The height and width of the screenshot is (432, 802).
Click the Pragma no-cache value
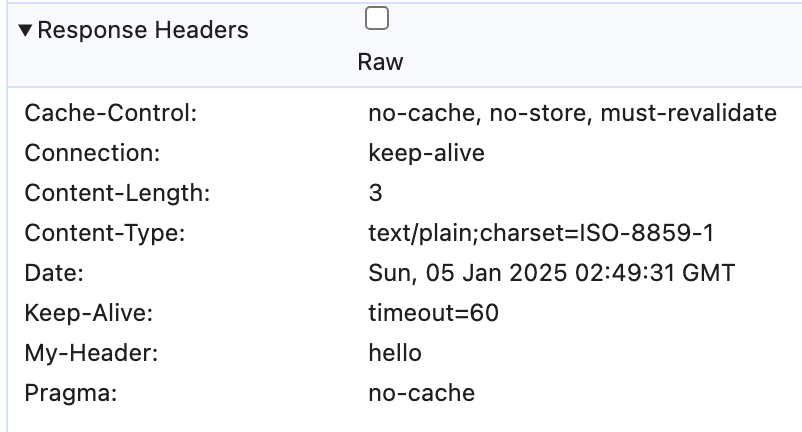click(x=421, y=393)
